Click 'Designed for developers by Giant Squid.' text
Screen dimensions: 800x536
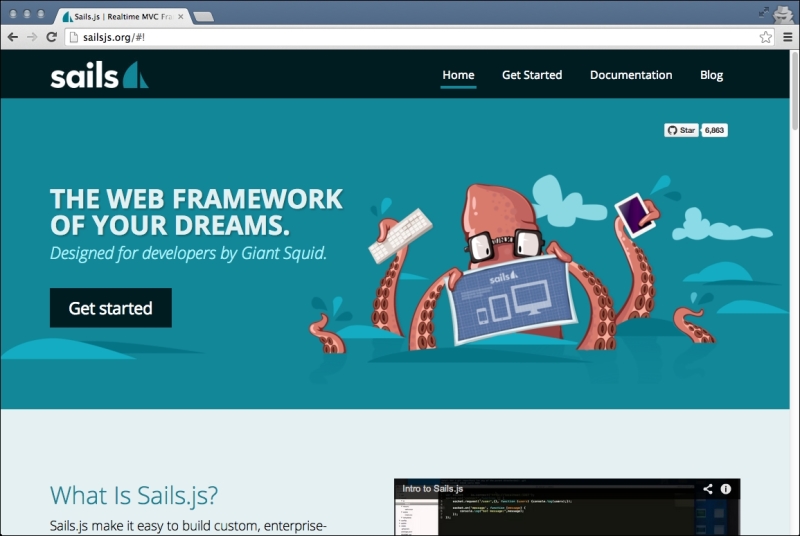(188, 253)
